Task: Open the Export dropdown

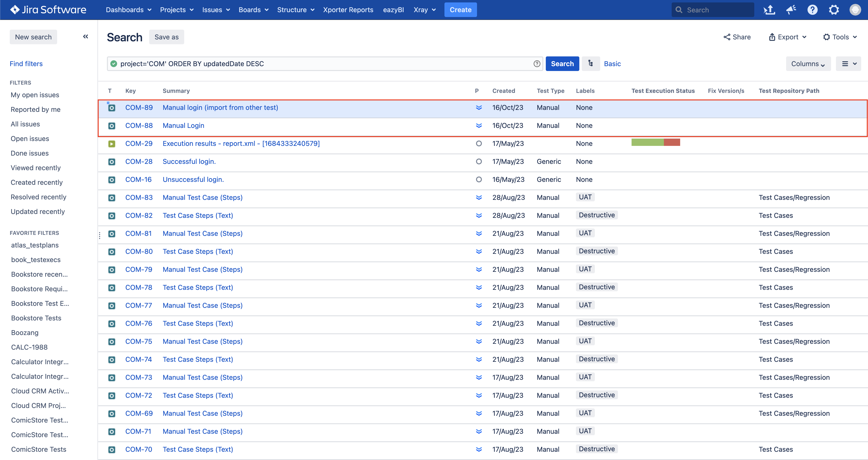Action: [x=788, y=37]
